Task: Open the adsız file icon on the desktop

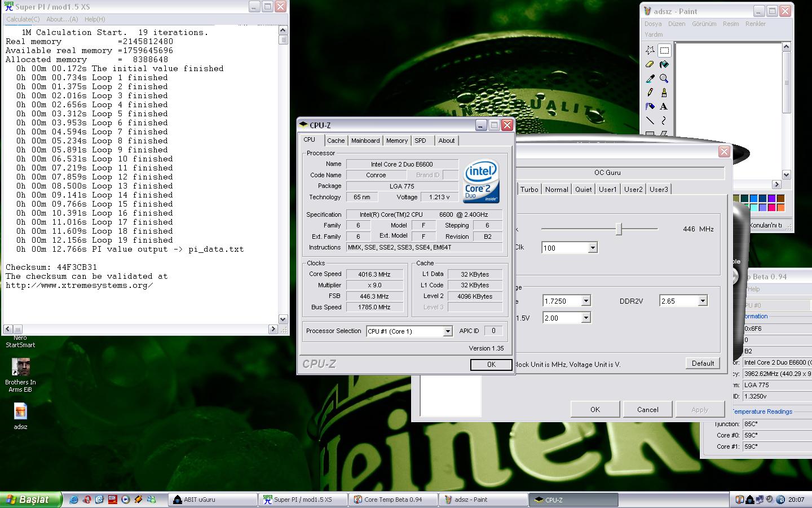Action: tap(20, 417)
